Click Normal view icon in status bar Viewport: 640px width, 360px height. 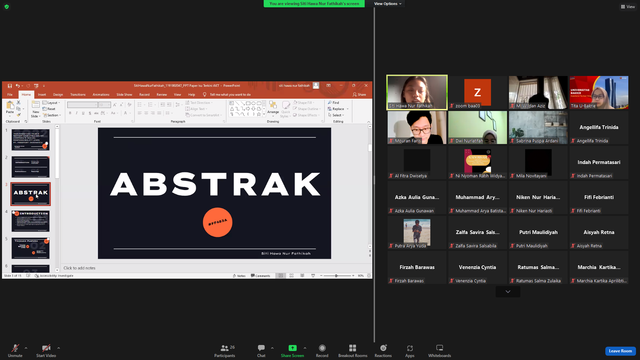click(x=281, y=276)
